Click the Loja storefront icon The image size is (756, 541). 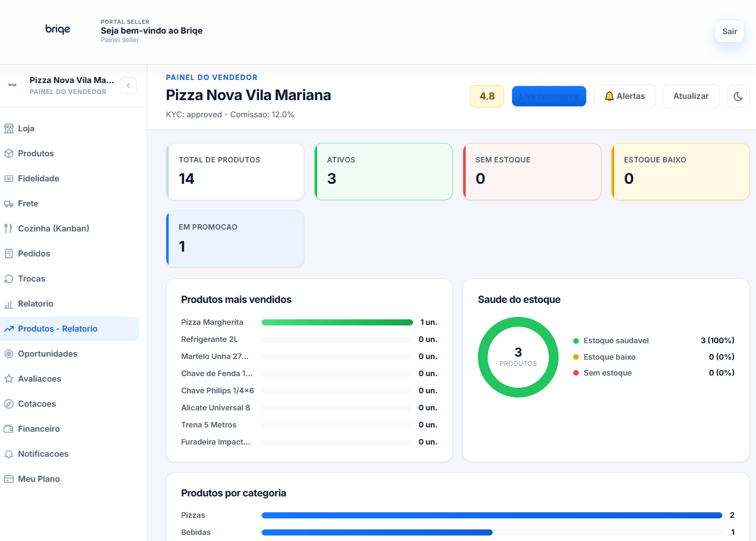coord(9,128)
